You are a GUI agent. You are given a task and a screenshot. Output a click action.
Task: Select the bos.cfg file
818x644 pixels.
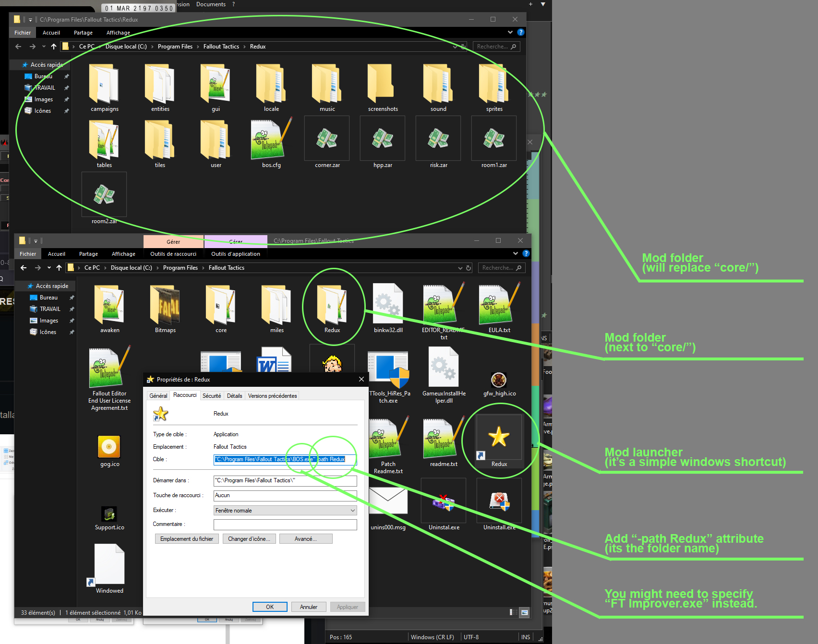pos(271,143)
